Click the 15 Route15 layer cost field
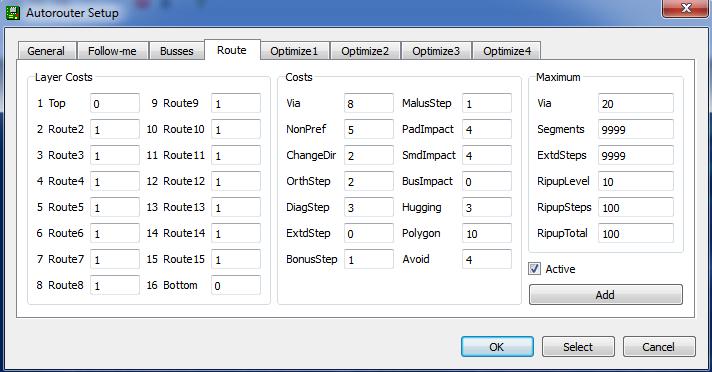 pos(236,259)
